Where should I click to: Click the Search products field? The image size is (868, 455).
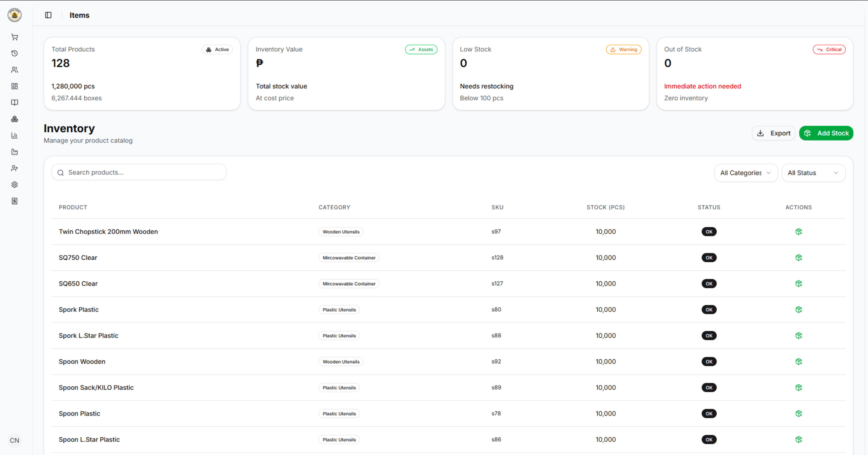point(139,172)
